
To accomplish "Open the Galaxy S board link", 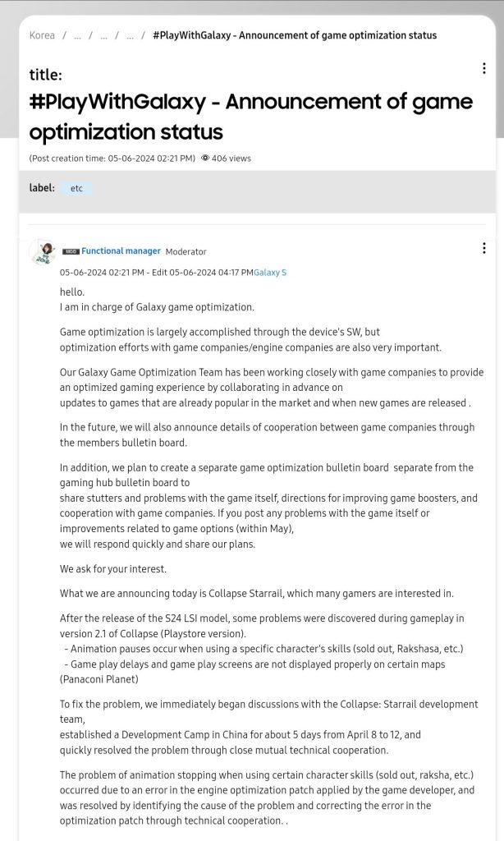I will tap(270, 273).
